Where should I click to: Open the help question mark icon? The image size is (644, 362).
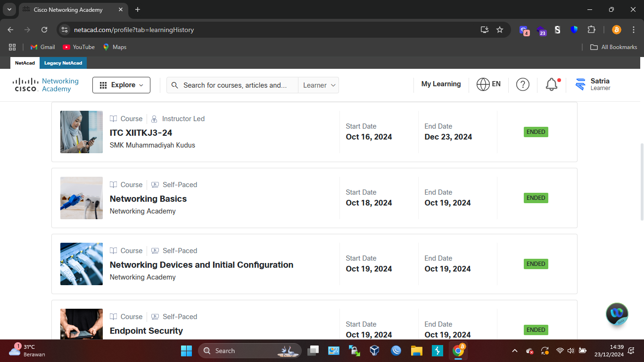(523, 84)
